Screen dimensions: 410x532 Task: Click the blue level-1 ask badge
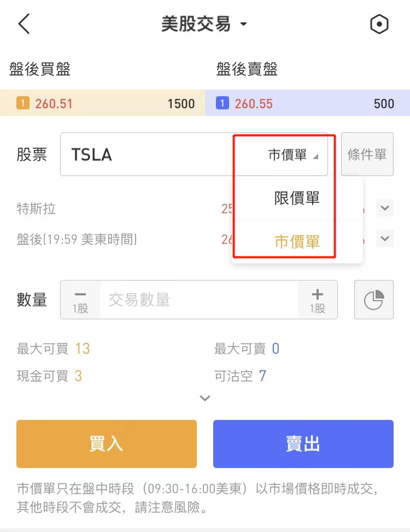tap(222, 103)
